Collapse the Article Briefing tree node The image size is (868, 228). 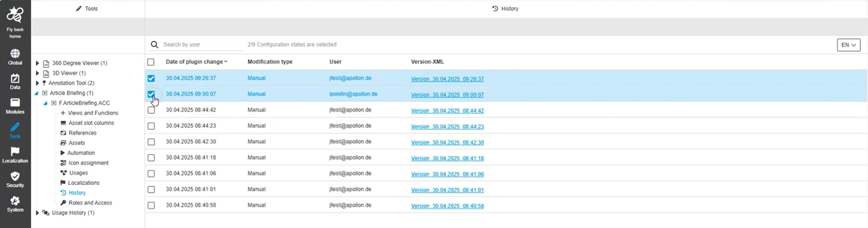37,93
